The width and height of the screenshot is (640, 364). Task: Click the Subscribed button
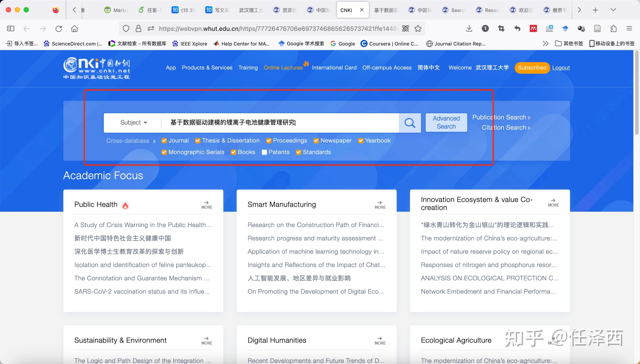coord(532,68)
